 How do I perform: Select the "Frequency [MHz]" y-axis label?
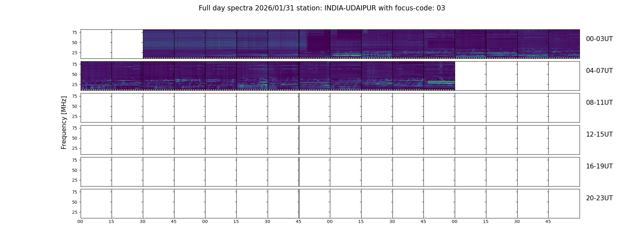click(x=64, y=123)
